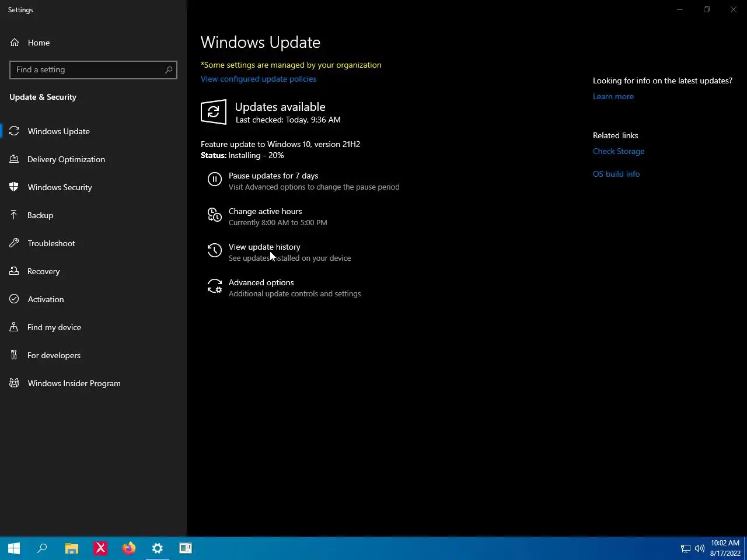Open the Backup section
747x560 pixels.
click(93, 215)
